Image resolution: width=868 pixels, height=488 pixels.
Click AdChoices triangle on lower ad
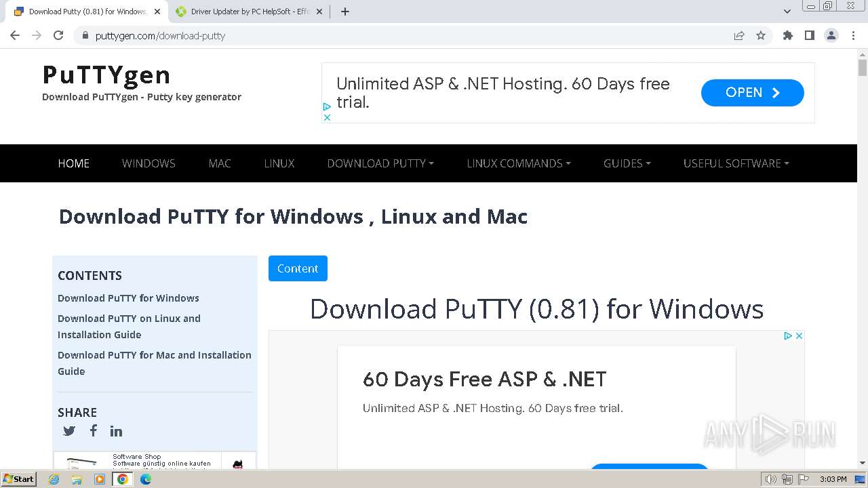tap(788, 335)
